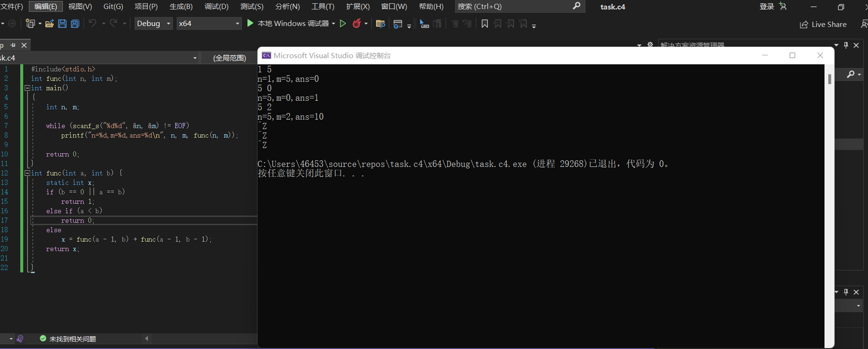Click the browser window icon in the toolbar

[398, 24]
